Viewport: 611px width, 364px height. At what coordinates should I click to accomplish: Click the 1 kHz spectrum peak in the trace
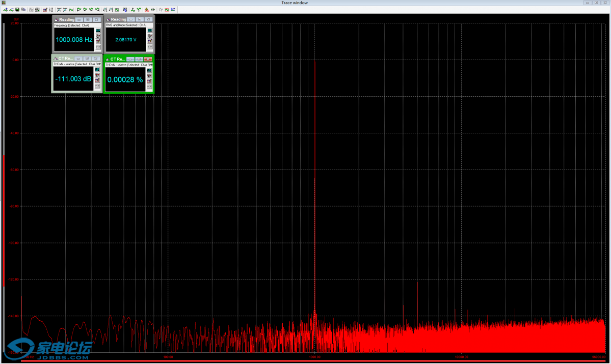point(315,153)
